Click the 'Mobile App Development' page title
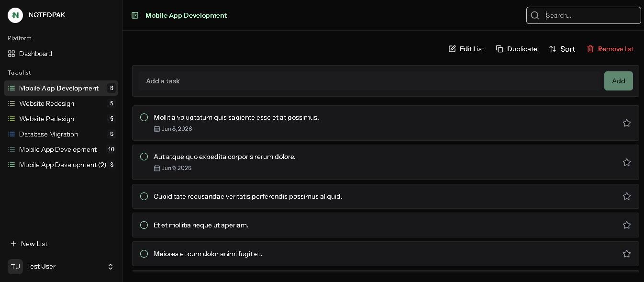Viewport: 644px width, 282px height. coord(186,15)
